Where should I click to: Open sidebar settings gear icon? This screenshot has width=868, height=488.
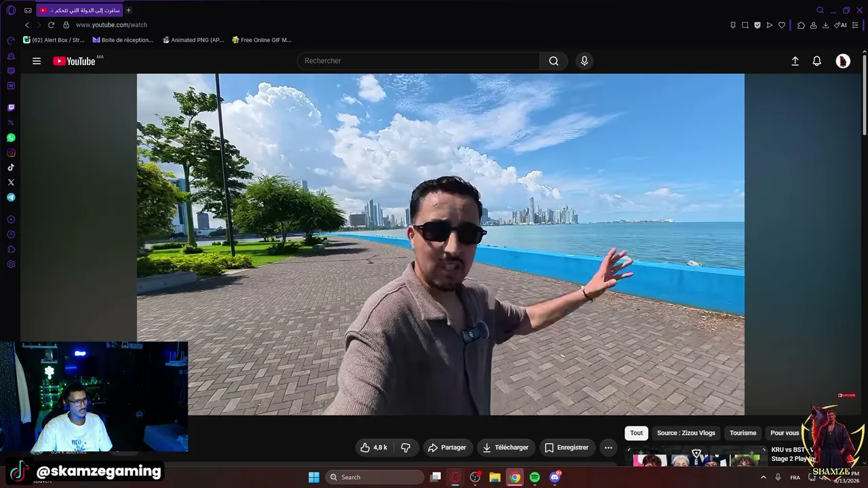coord(11,264)
